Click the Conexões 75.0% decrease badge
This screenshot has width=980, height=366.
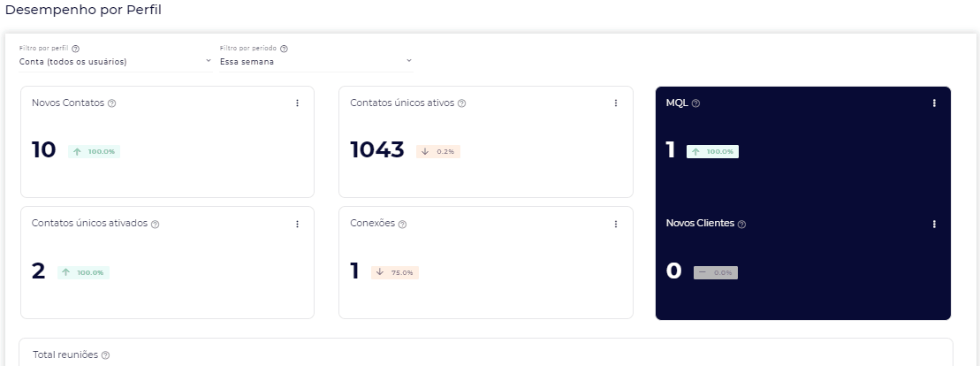(395, 272)
